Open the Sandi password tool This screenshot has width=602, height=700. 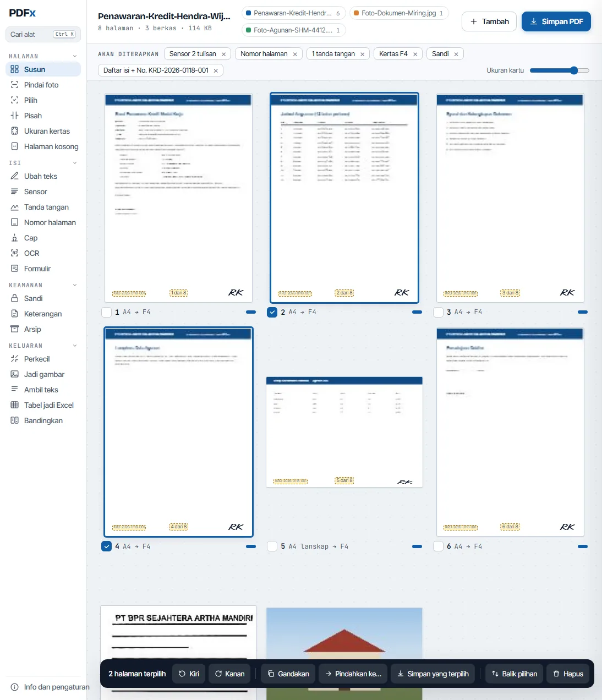[x=43, y=298]
